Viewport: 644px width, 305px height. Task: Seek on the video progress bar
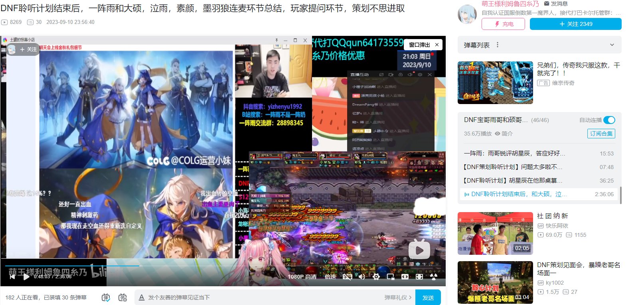(223, 266)
